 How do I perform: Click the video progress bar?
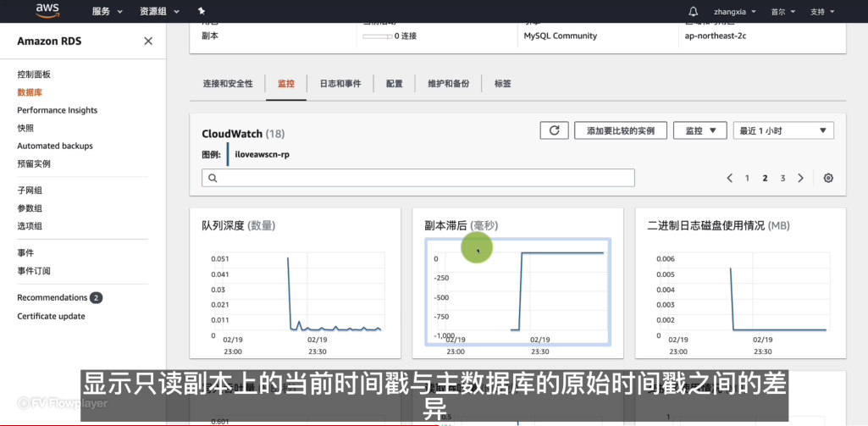coord(434,425)
